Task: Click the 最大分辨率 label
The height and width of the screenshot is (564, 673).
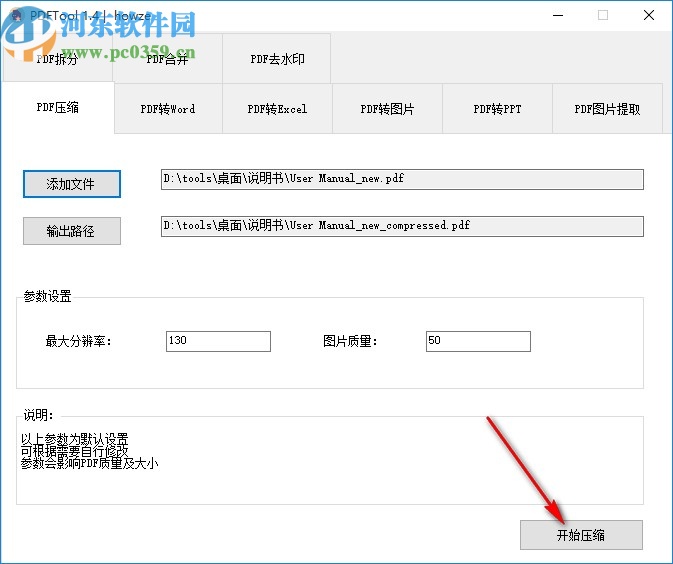Action: click(x=78, y=341)
